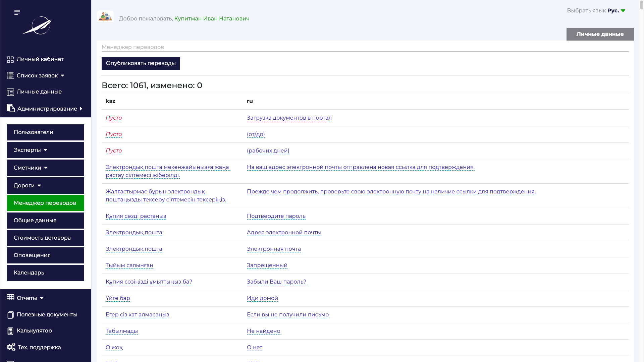Click the Полезные документы icon
644x362 pixels.
click(x=10, y=315)
